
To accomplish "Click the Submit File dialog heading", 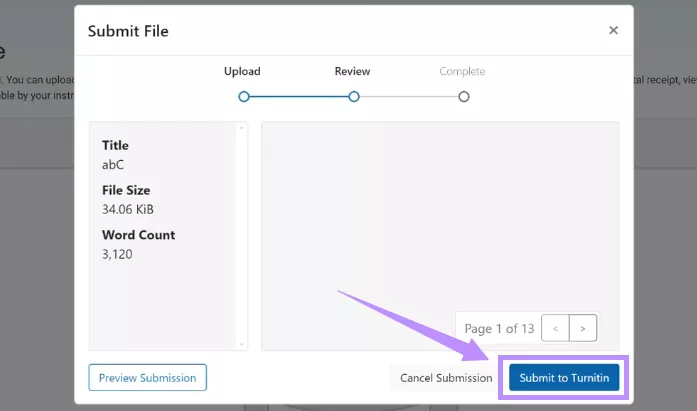I will pos(128,31).
